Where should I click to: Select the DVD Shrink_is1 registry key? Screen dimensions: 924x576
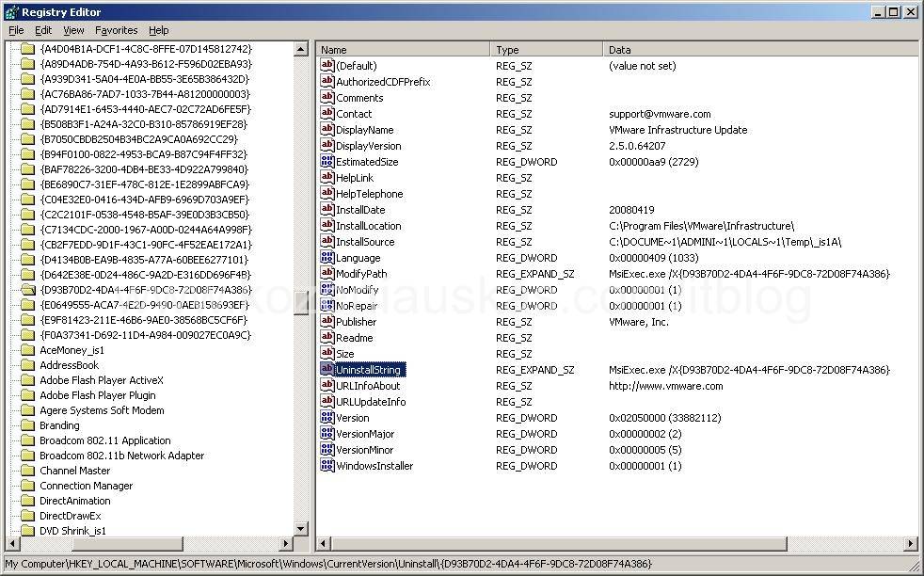tap(72, 531)
